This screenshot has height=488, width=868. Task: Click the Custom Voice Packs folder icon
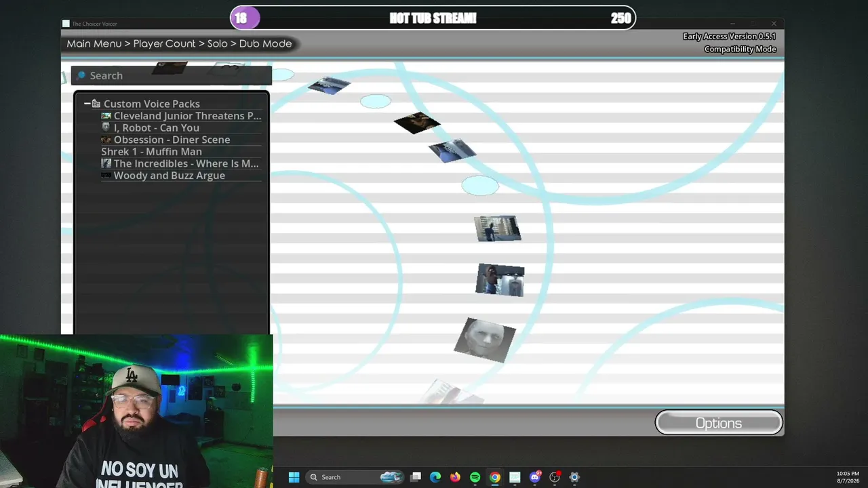tap(96, 104)
